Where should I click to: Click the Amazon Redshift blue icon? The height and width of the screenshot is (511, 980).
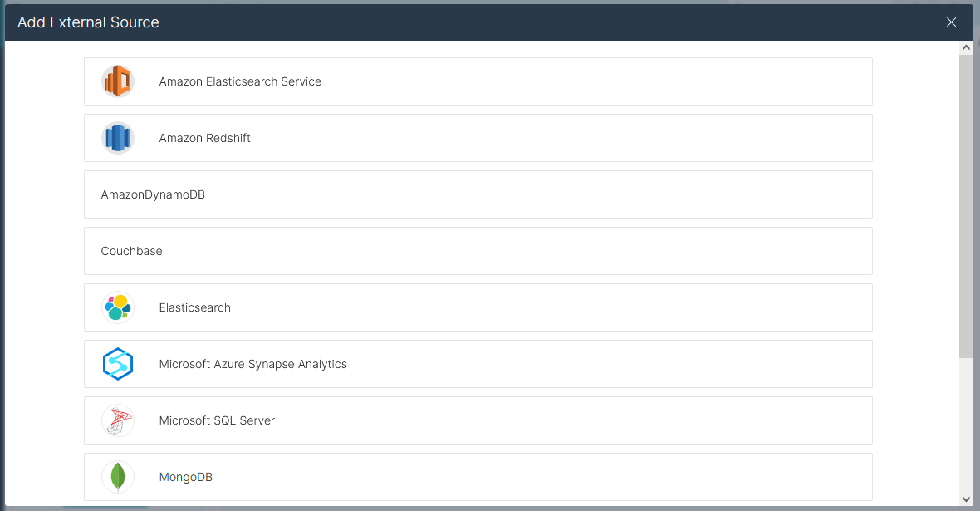coord(118,138)
